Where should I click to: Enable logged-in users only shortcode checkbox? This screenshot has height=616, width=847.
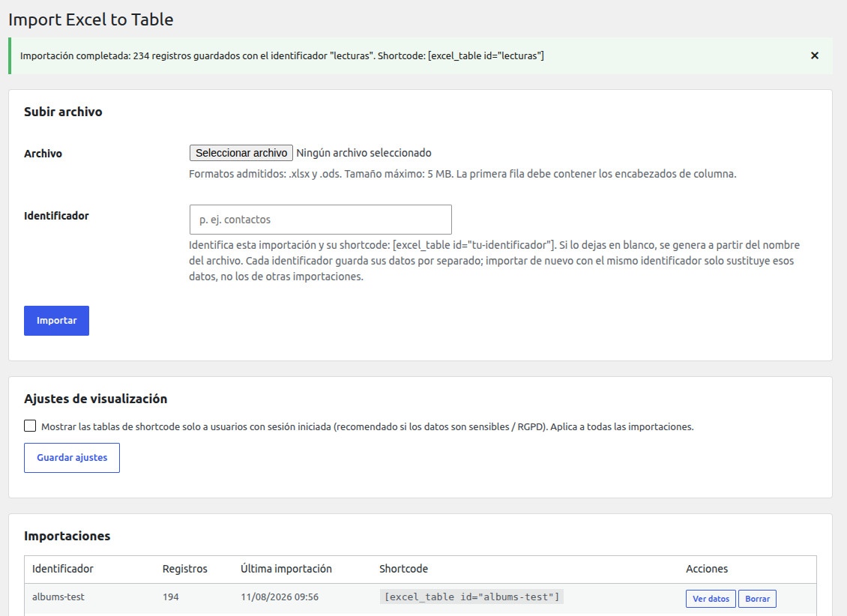30,426
